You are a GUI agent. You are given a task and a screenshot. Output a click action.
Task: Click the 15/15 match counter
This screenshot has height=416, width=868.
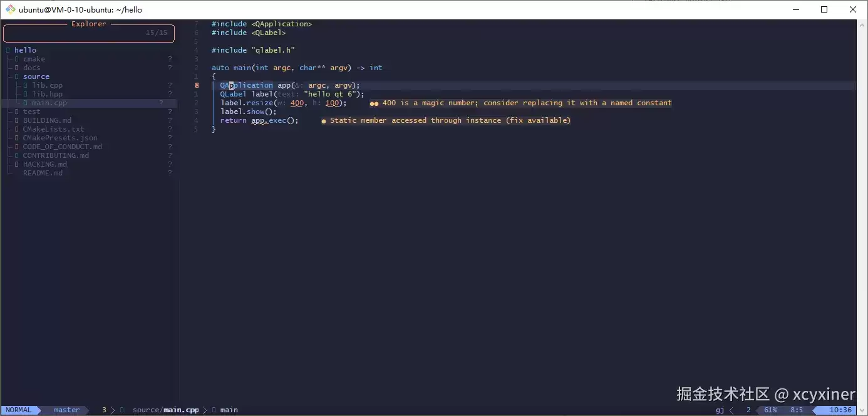click(157, 33)
